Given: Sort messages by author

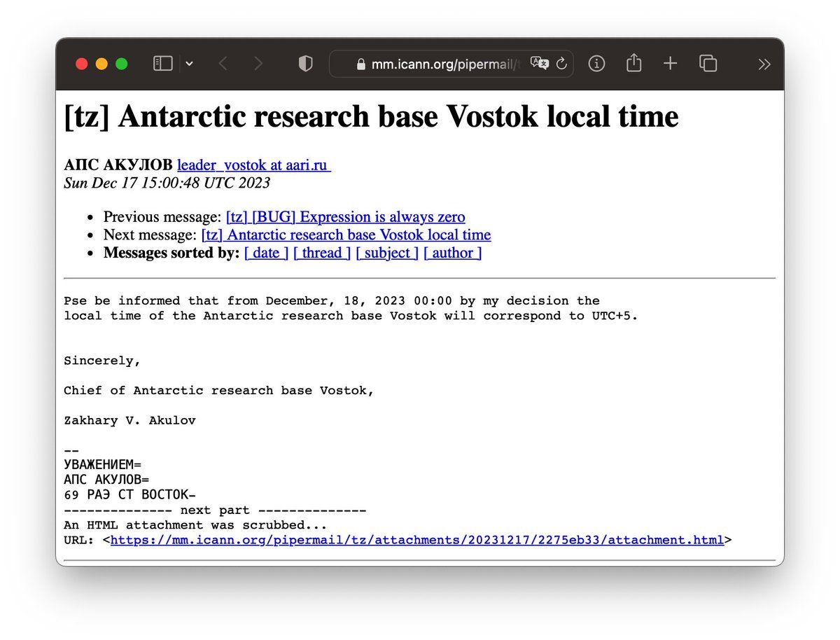Looking at the screenshot, I should click(452, 253).
